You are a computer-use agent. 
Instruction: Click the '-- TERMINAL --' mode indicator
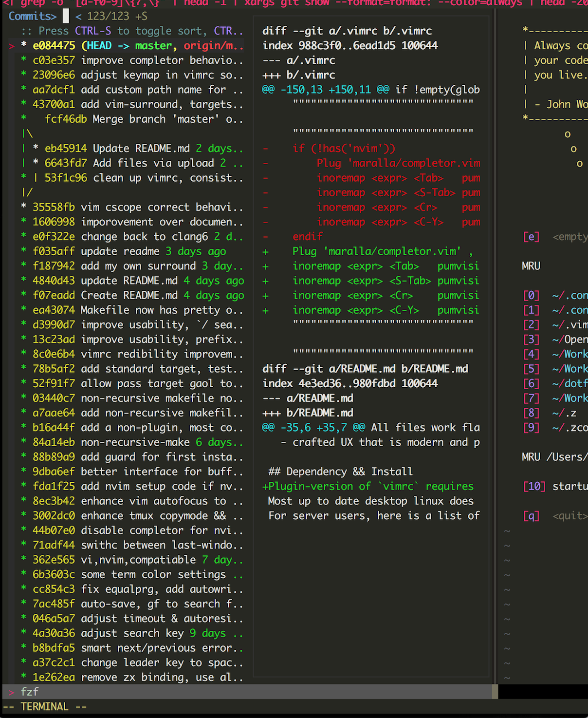tap(45, 706)
